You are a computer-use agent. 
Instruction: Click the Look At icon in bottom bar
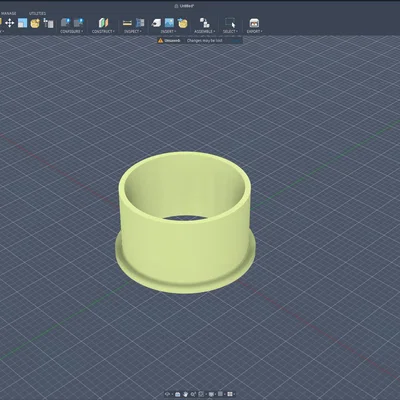[x=177, y=394]
